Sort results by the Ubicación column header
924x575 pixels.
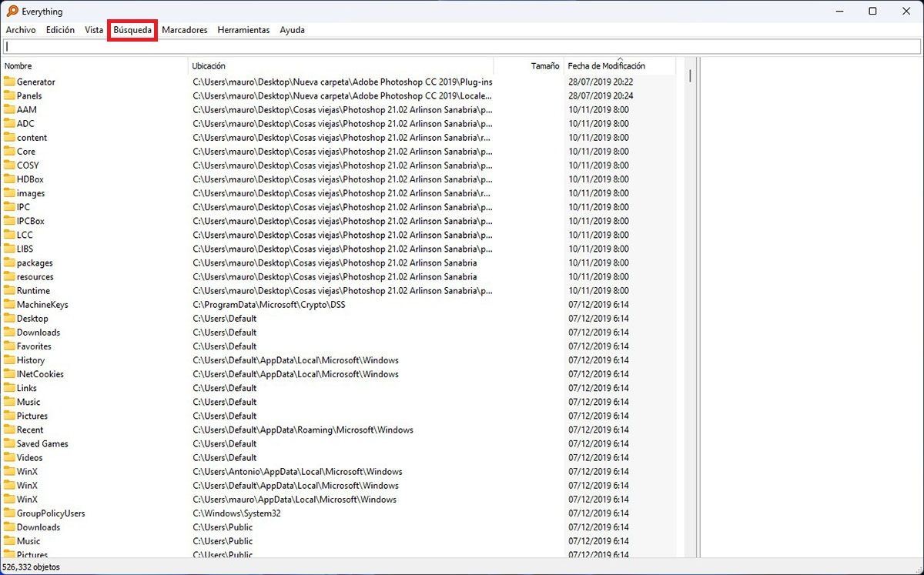pos(340,66)
